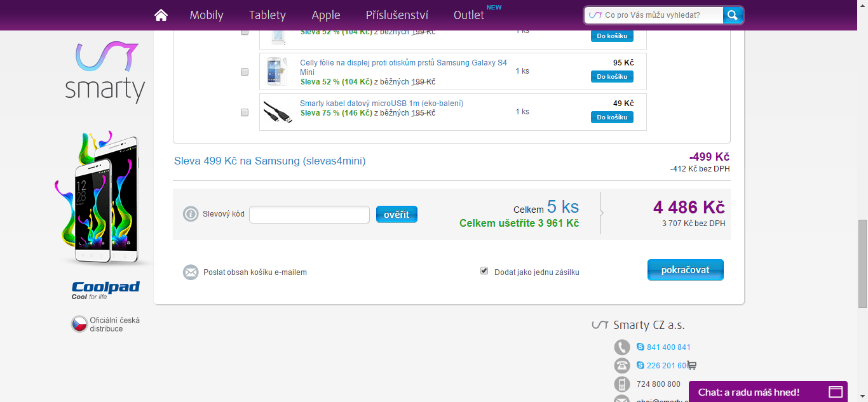
Task: Open the Tablety menu
Action: tap(268, 15)
